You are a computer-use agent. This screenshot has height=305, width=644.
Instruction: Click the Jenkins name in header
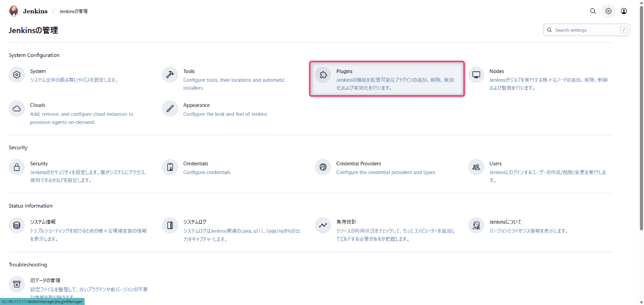coord(35,11)
